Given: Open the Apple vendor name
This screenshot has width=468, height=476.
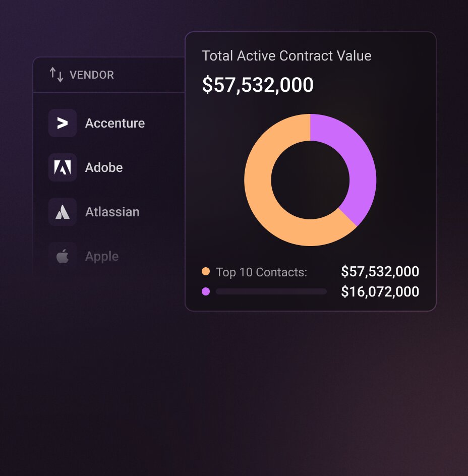Looking at the screenshot, I should 102,256.
